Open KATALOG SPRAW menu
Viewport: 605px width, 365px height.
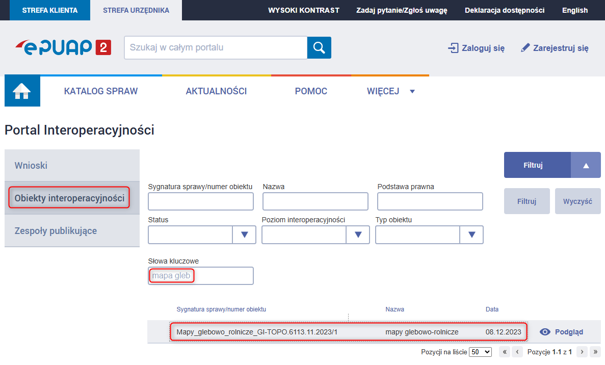(x=101, y=91)
